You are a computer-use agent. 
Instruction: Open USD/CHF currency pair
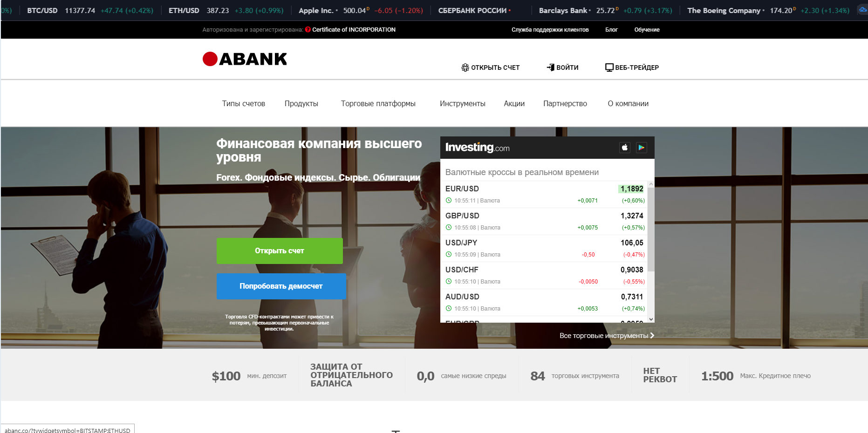tap(461, 270)
